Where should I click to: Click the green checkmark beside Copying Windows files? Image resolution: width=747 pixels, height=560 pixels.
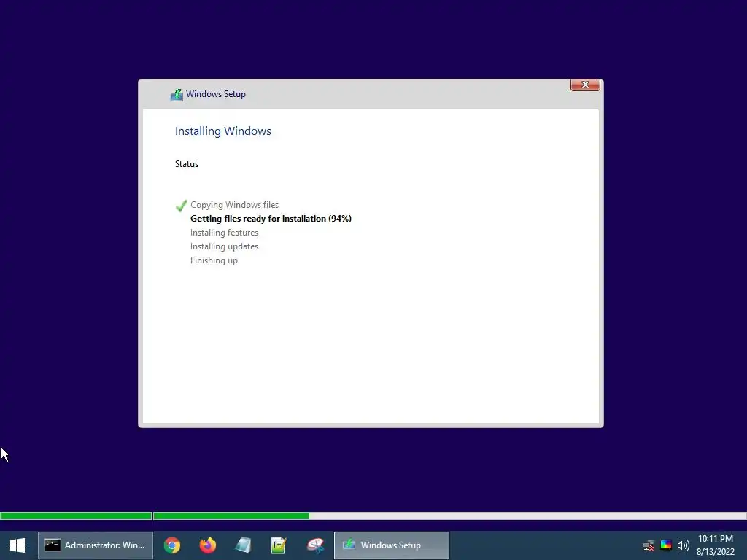(x=181, y=205)
